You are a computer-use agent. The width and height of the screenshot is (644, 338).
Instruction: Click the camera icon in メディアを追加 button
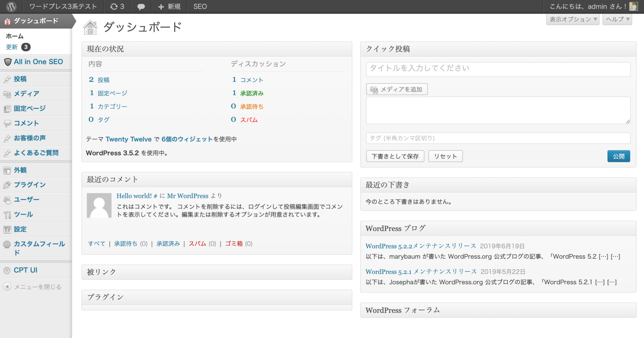pyautogui.click(x=374, y=90)
